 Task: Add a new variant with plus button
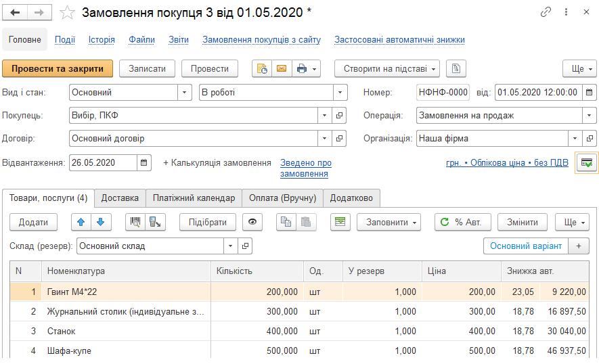pyautogui.click(x=579, y=246)
